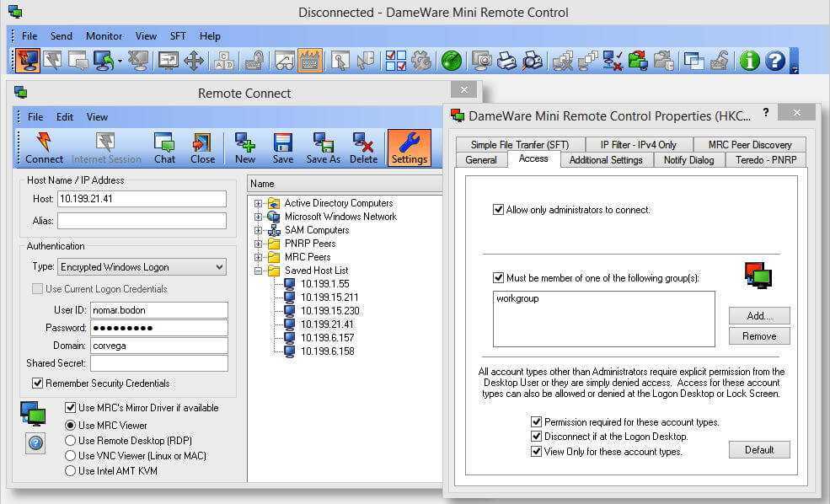Toggle Remember Security Credentials checkbox
The width and height of the screenshot is (830, 504).
[x=37, y=383]
